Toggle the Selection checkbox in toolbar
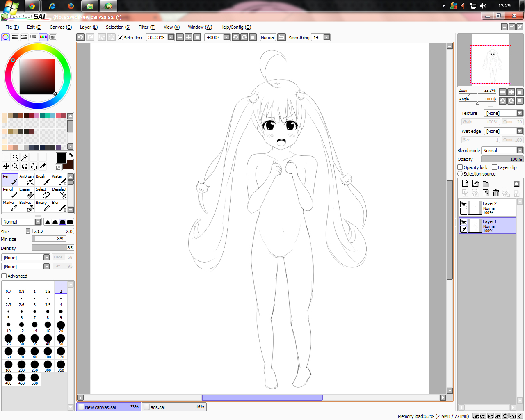This screenshot has width=525, height=420. 120,37
